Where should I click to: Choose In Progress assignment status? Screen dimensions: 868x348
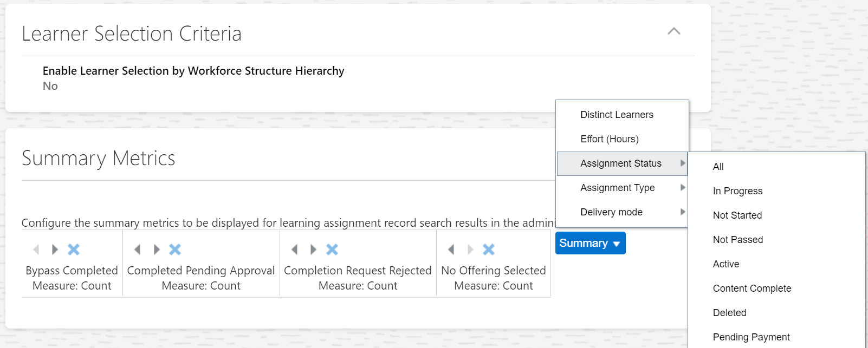coord(737,191)
